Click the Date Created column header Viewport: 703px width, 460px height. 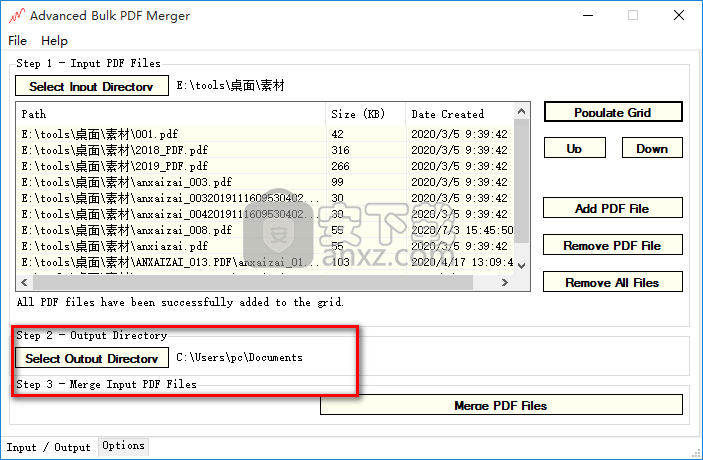click(460, 114)
